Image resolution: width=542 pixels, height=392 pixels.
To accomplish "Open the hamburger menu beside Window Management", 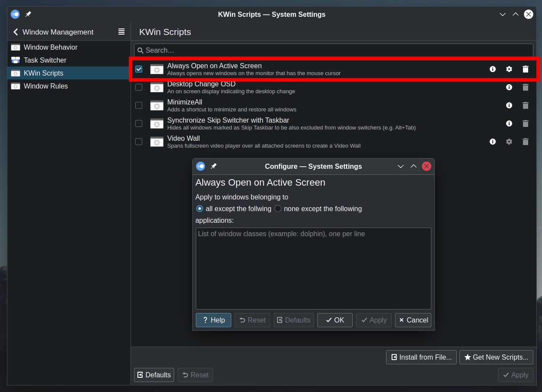I will pyautogui.click(x=121, y=32).
